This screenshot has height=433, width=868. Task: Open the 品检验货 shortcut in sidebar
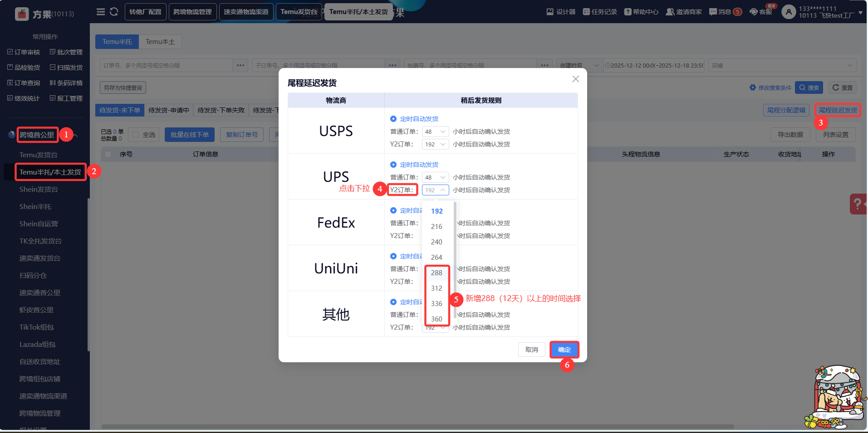[24, 68]
